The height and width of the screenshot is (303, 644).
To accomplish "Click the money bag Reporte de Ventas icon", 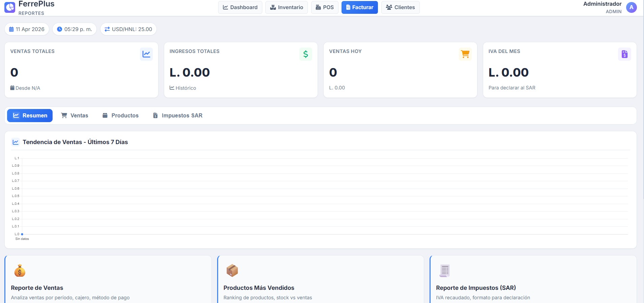I will pos(20,271).
